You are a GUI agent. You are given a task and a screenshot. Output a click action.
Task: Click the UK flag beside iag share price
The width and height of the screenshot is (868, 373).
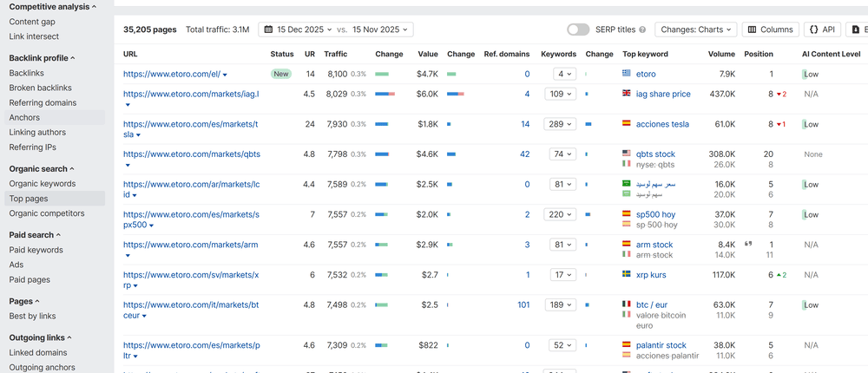627,94
